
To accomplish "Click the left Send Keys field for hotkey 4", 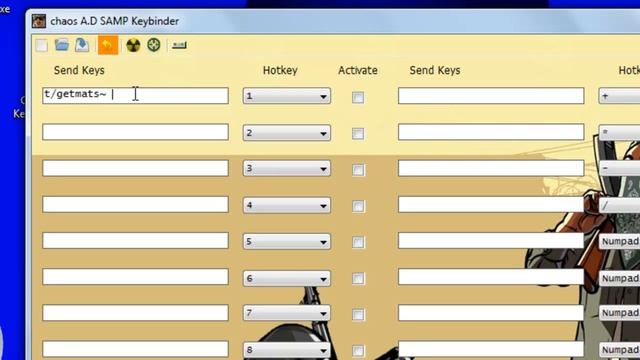I will [135, 204].
